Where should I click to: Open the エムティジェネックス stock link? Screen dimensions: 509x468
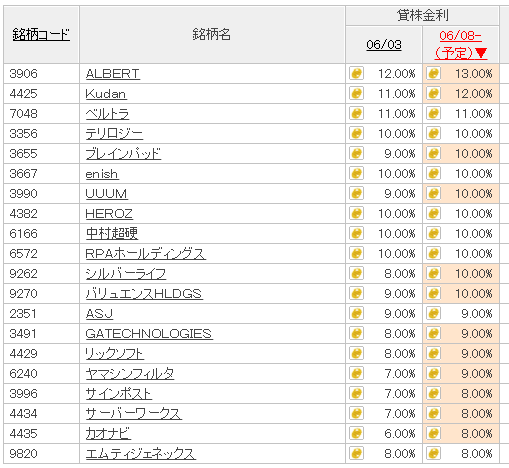coord(141,454)
